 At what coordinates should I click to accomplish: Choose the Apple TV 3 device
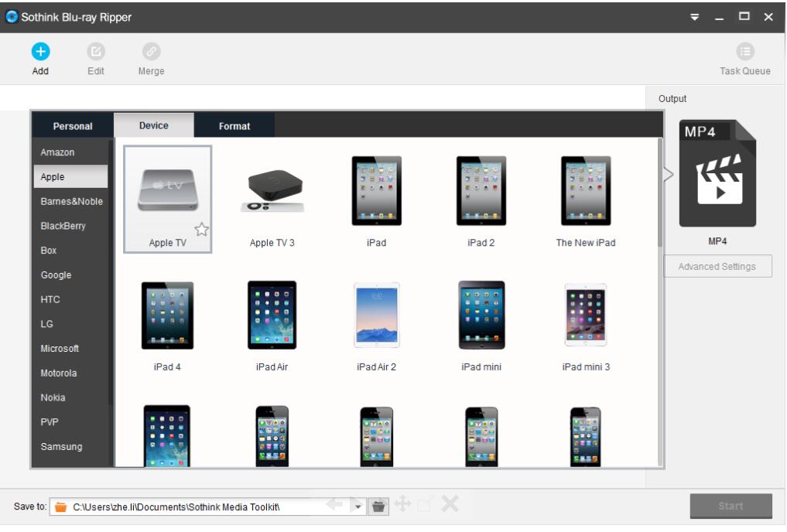tap(272, 199)
